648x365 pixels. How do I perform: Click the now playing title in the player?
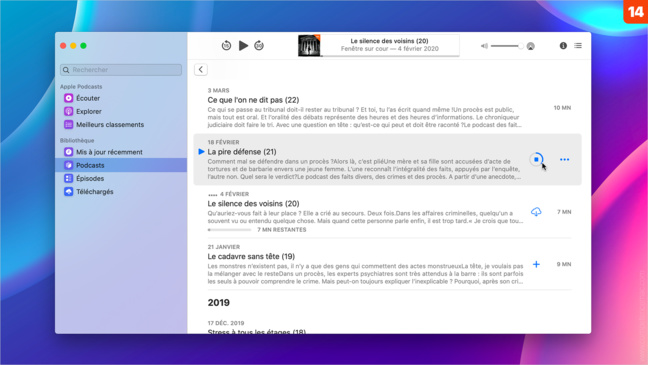pos(389,41)
